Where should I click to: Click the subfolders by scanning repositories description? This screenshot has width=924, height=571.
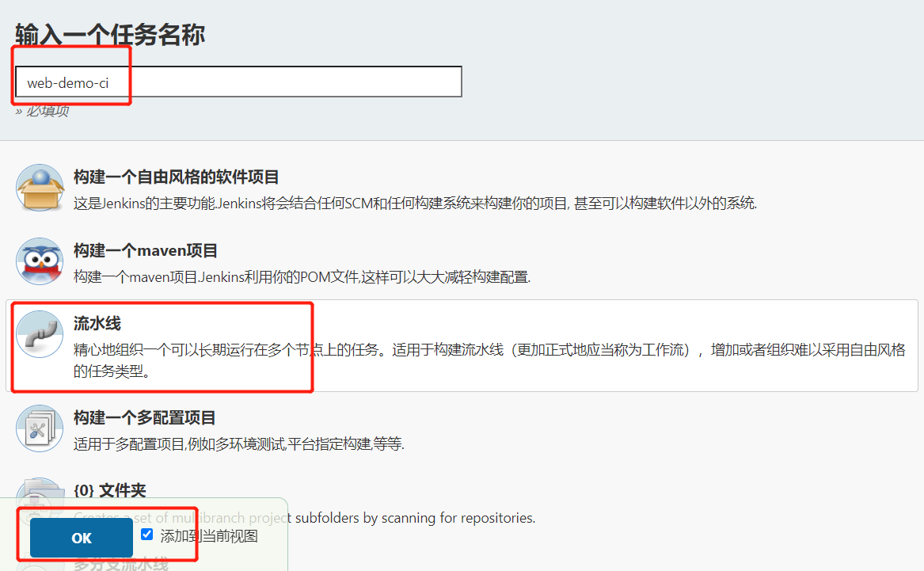(x=305, y=518)
